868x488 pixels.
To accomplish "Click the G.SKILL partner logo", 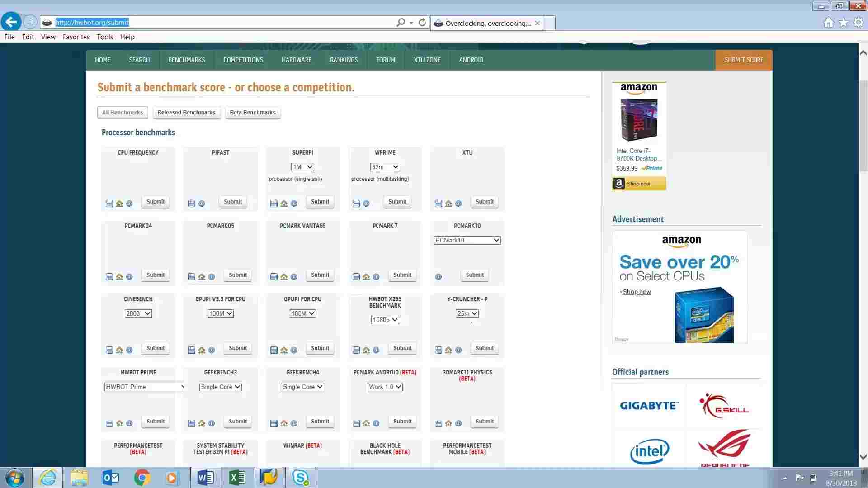I will 724,406.
